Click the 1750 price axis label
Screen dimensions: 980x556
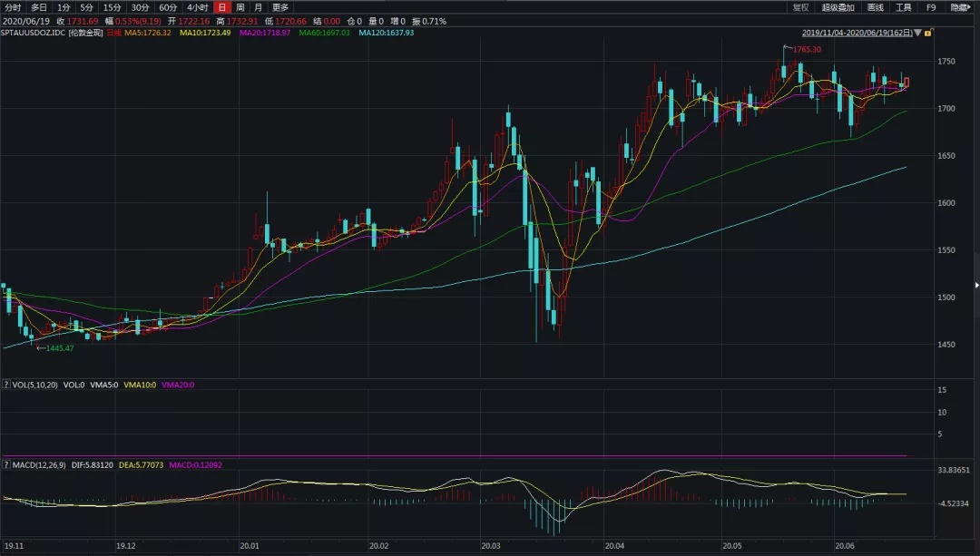946,61
